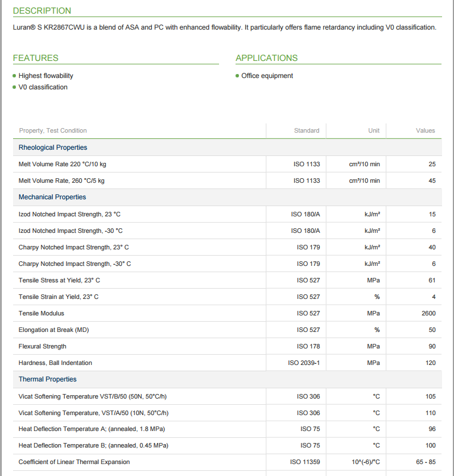
Task: Click 'Heat Deflection Temperature B' row label
Action: click(93, 445)
